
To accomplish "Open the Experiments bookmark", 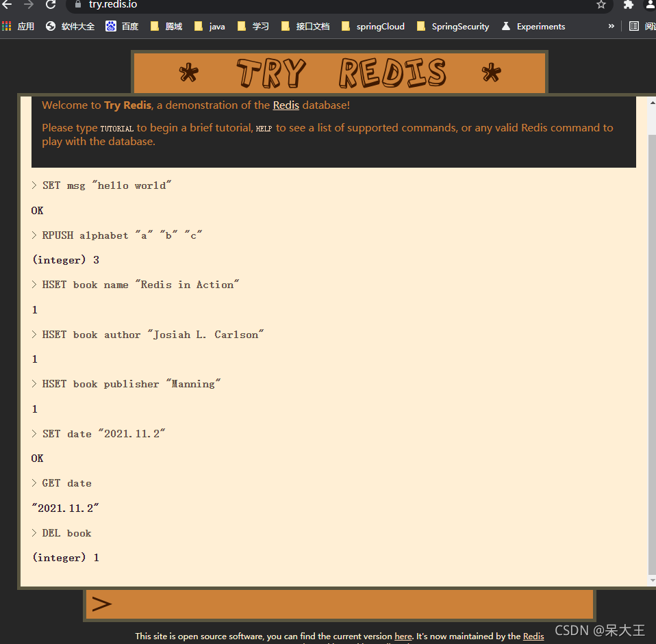I will (533, 26).
